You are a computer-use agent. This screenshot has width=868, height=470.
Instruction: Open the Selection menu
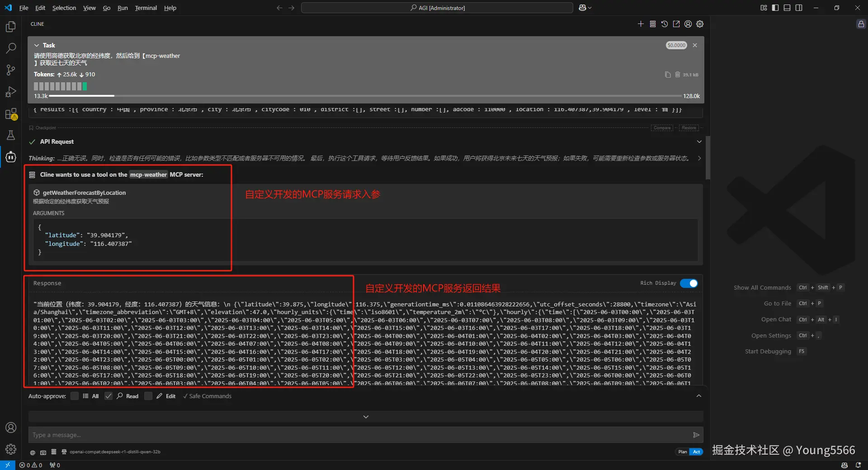pos(64,8)
